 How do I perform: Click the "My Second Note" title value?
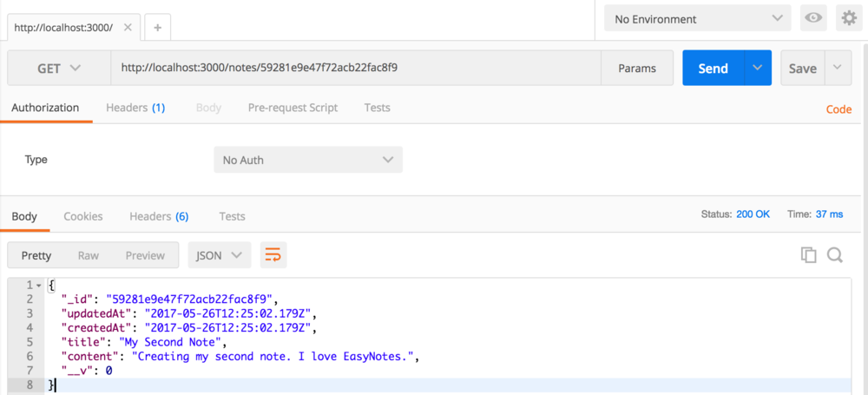170,342
